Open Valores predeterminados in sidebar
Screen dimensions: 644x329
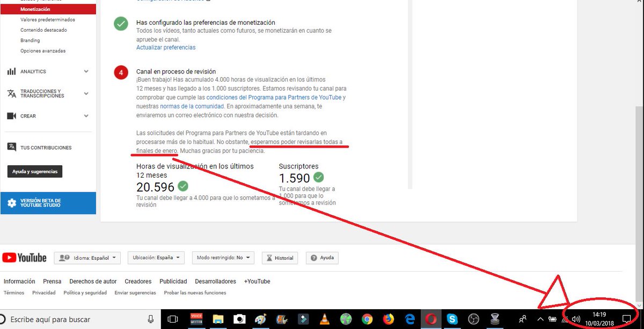[x=48, y=19]
